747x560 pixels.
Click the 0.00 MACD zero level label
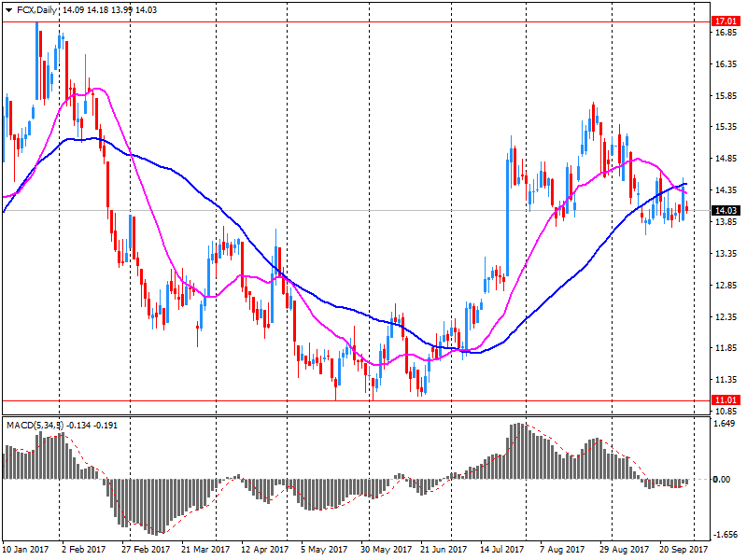coord(722,479)
